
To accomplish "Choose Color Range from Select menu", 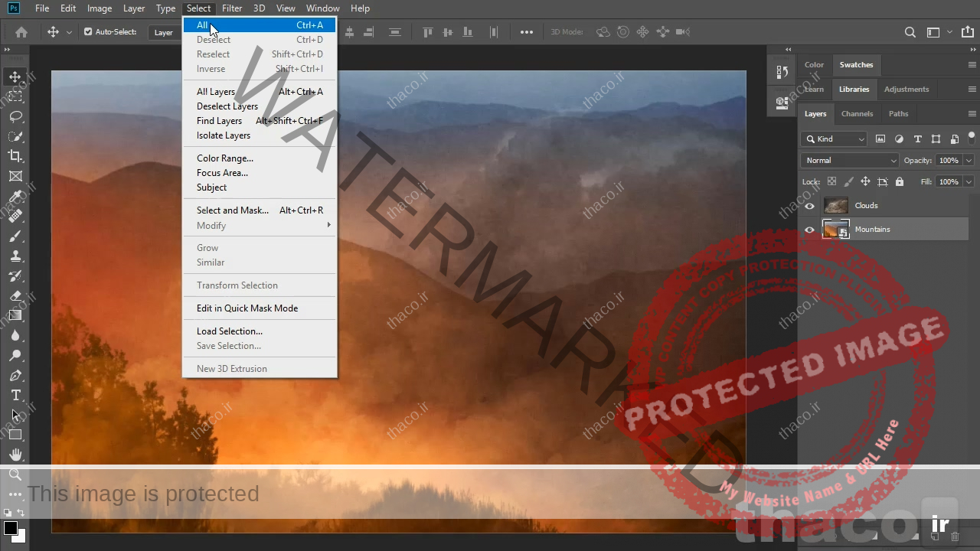I will (260, 158).
